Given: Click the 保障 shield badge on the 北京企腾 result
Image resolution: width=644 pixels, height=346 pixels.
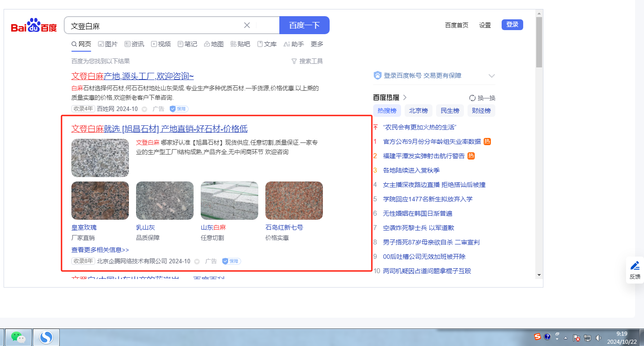Looking at the screenshot, I should tap(231, 261).
